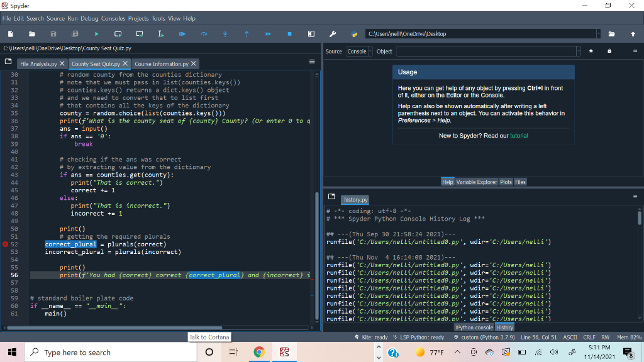Screen dimensions: 644x362
Task: Open the Variable Explorer pane tab
Action: tap(476, 182)
